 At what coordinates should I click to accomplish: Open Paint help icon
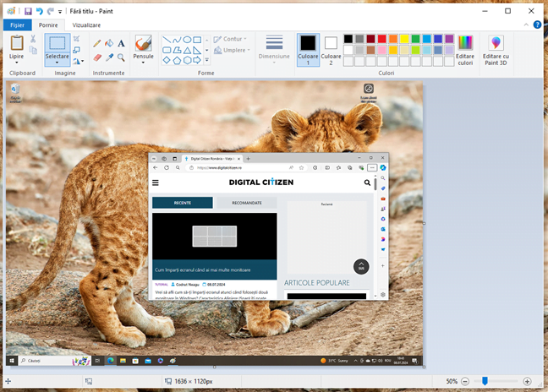pyautogui.click(x=537, y=24)
